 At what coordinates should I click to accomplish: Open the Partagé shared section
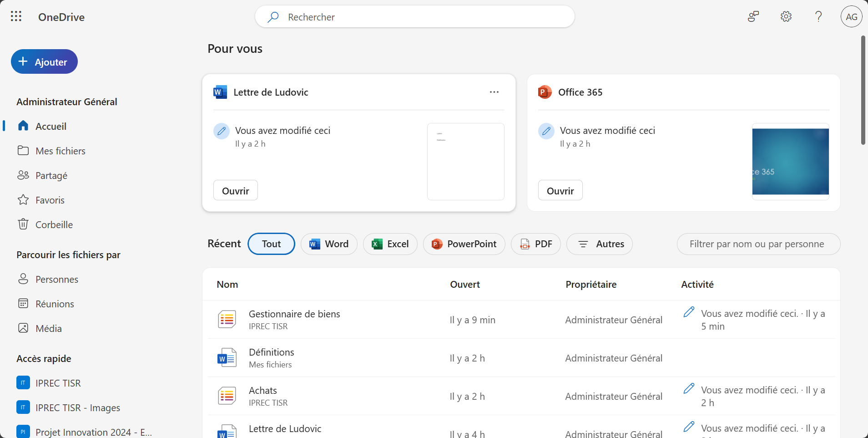click(51, 175)
